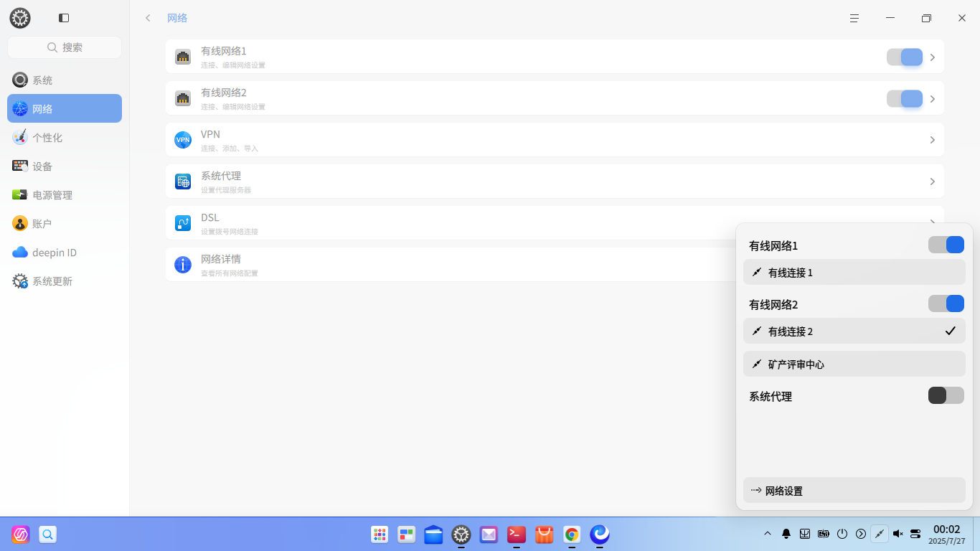This screenshot has height=551, width=980.
Task: Turn off 有线网络2 in the tray popup
Action: pos(946,304)
